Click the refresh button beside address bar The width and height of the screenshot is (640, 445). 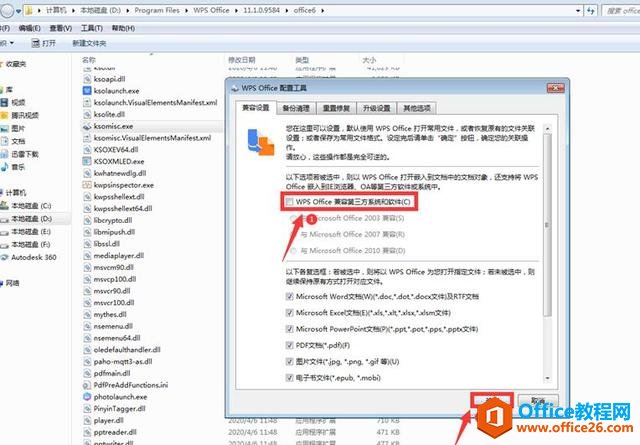click(591, 11)
